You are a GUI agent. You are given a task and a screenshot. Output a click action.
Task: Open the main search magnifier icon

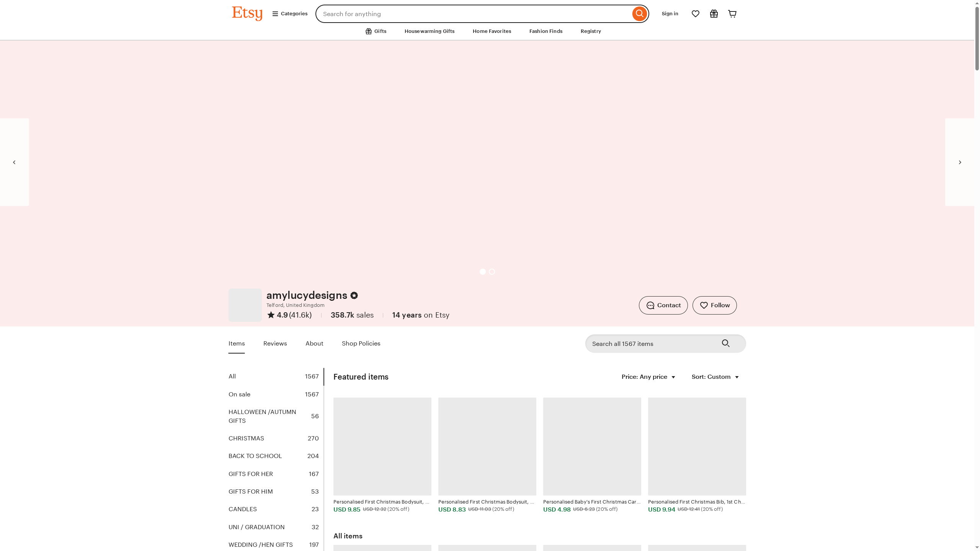point(639,13)
